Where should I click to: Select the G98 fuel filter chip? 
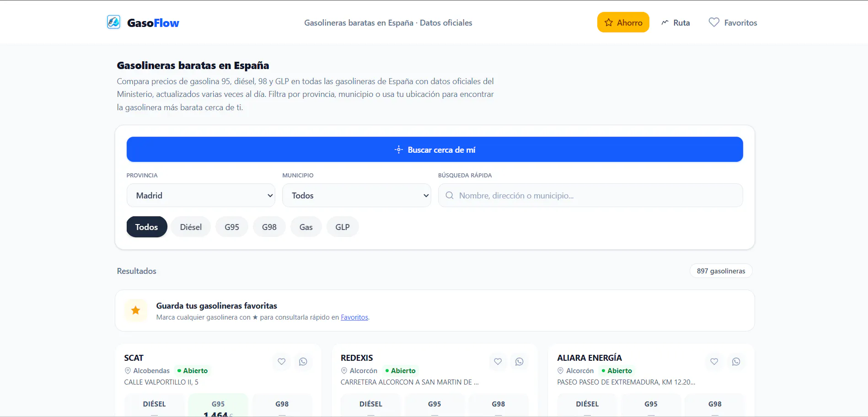tap(269, 227)
